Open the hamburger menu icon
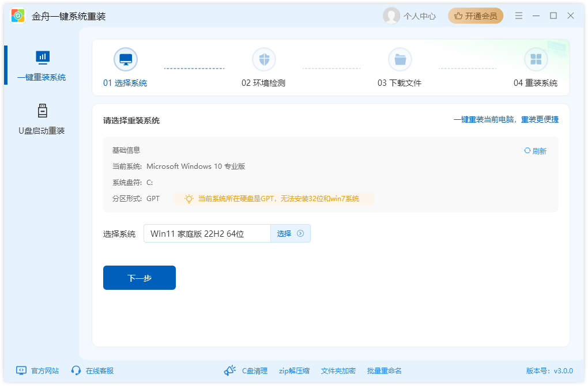Image resolution: width=588 pixels, height=386 pixels. pos(519,16)
